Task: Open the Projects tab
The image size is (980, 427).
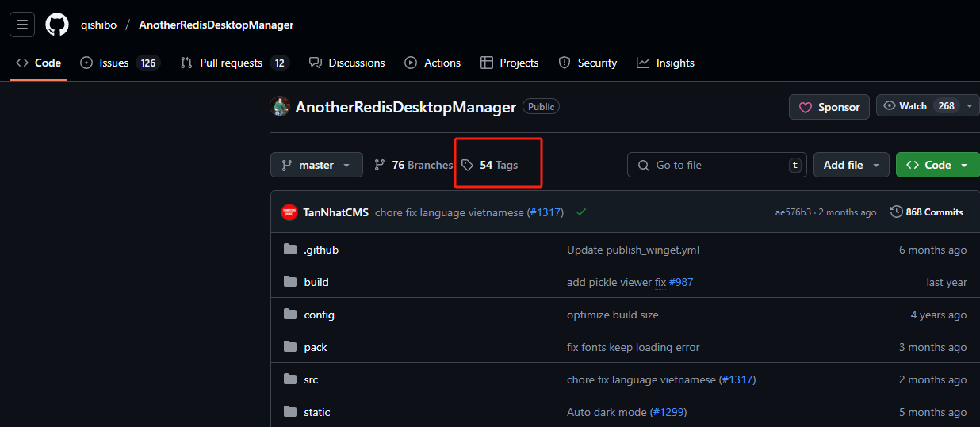Action: 510,63
